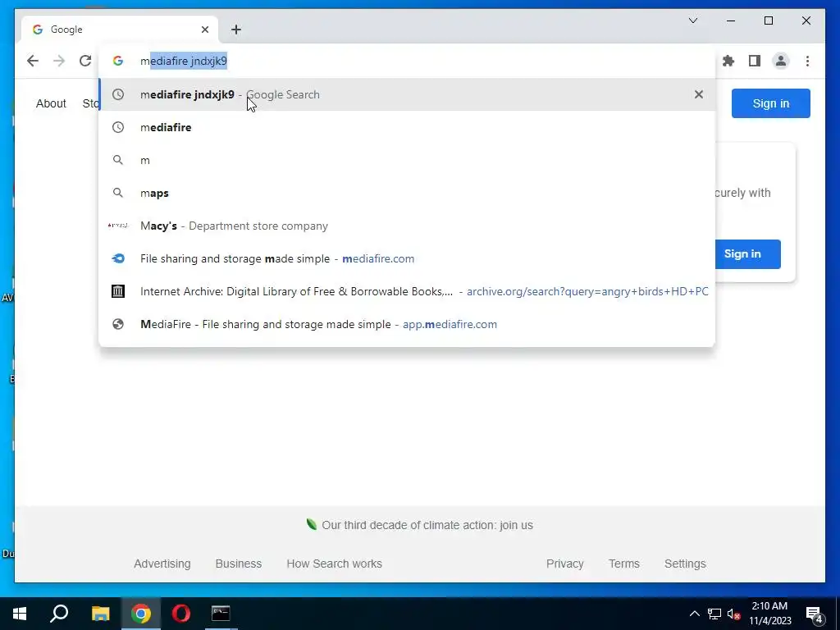This screenshot has width=840, height=630.
Task: Open File Explorer from the taskbar
Action: point(100,614)
